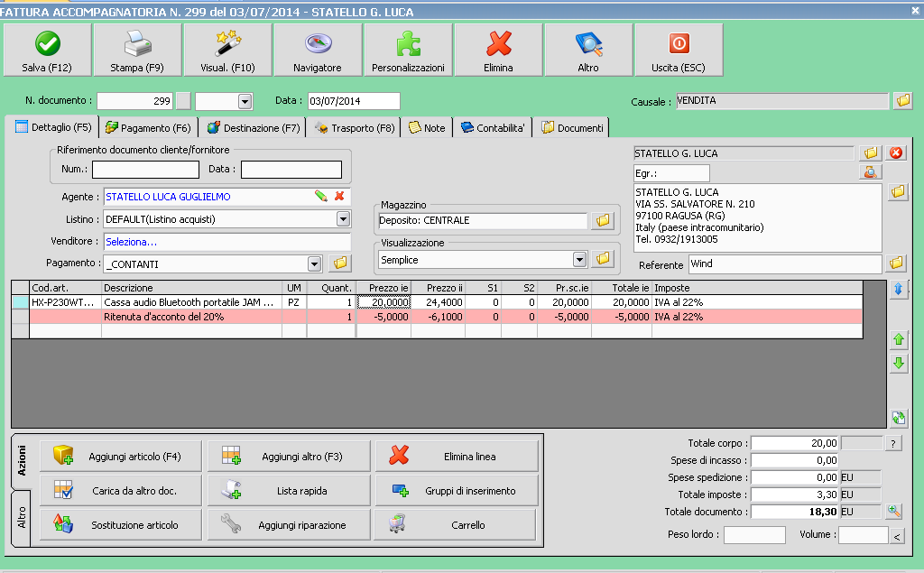
Task: Click the Seleziona... link for Venditore
Action: point(132,242)
